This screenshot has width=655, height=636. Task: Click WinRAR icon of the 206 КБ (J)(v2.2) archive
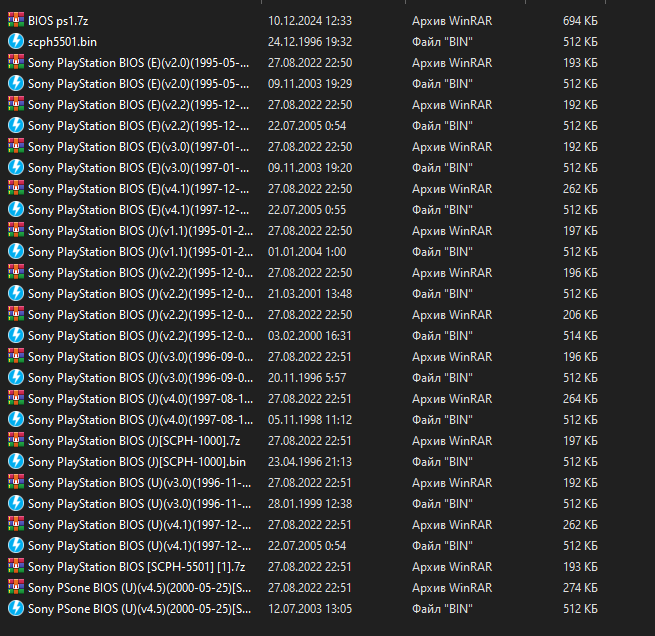pos(16,314)
